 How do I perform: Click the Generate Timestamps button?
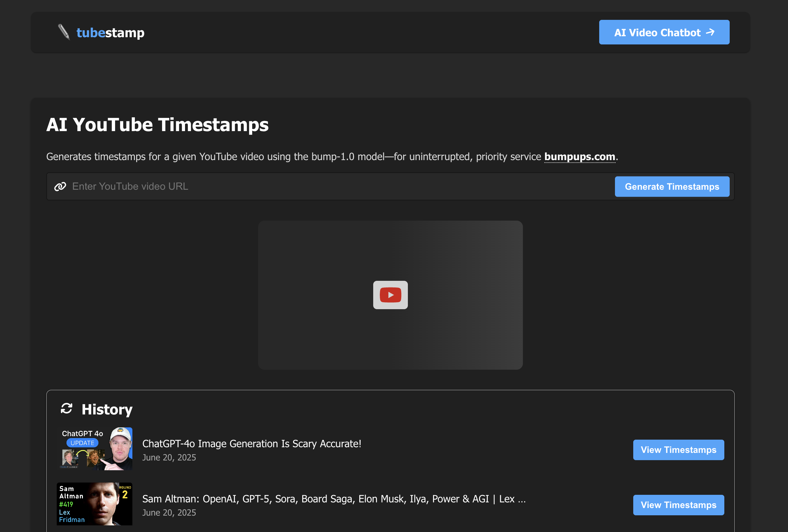tap(672, 187)
